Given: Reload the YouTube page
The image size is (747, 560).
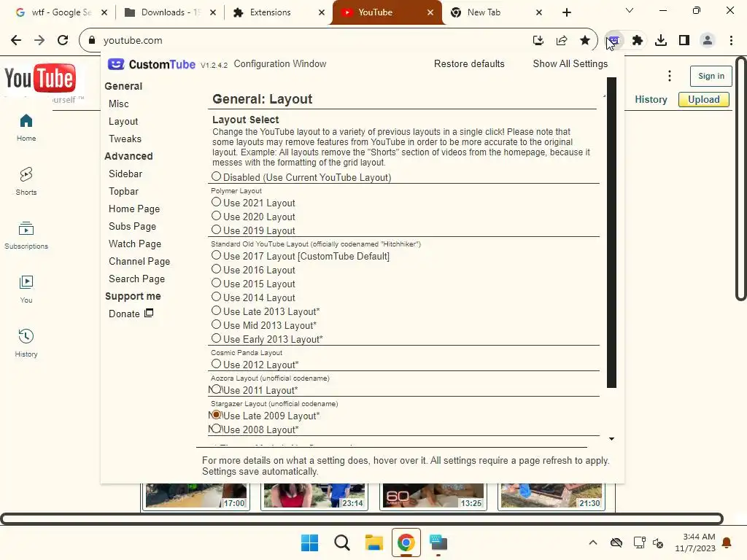Looking at the screenshot, I should (x=63, y=41).
